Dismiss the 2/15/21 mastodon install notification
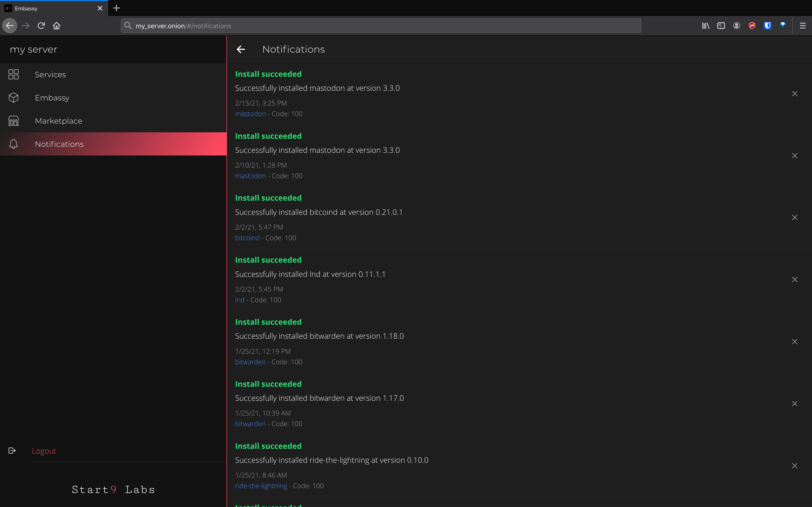The height and width of the screenshot is (507, 812). (x=795, y=94)
